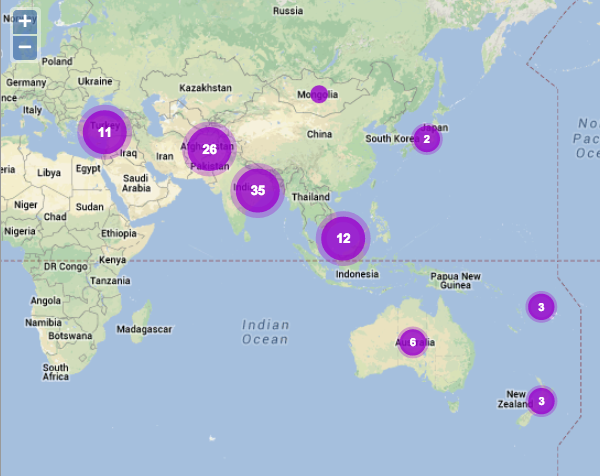600x476 pixels.
Task: Open the India cluster showing 35
Action: tap(258, 190)
